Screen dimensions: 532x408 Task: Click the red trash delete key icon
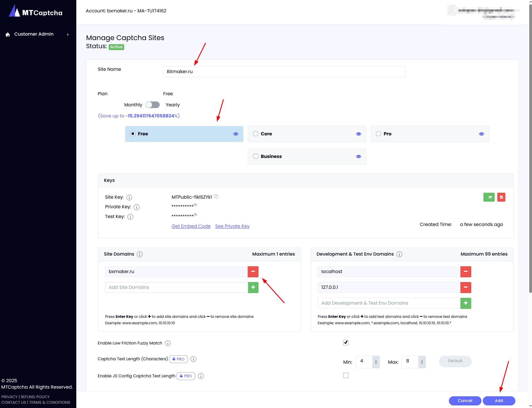pos(501,197)
